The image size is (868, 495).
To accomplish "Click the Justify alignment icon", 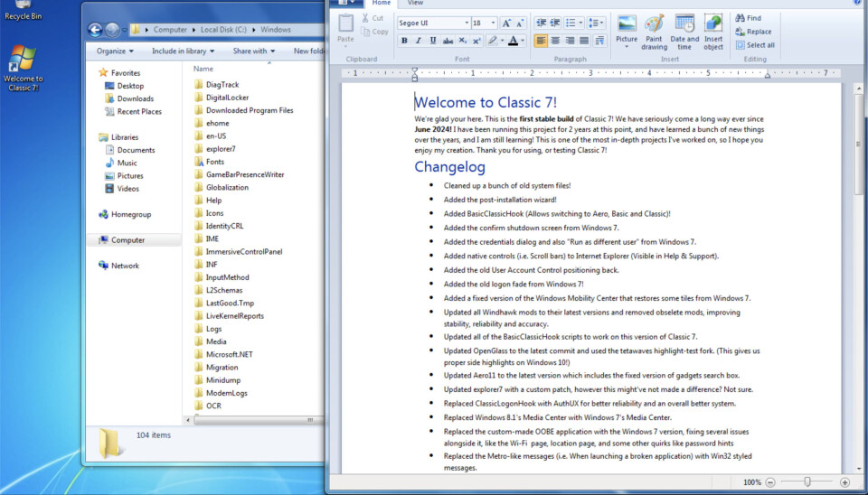I will [584, 41].
